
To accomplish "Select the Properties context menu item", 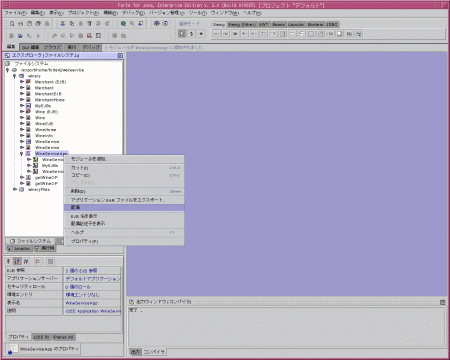I will [x=124, y=241].
